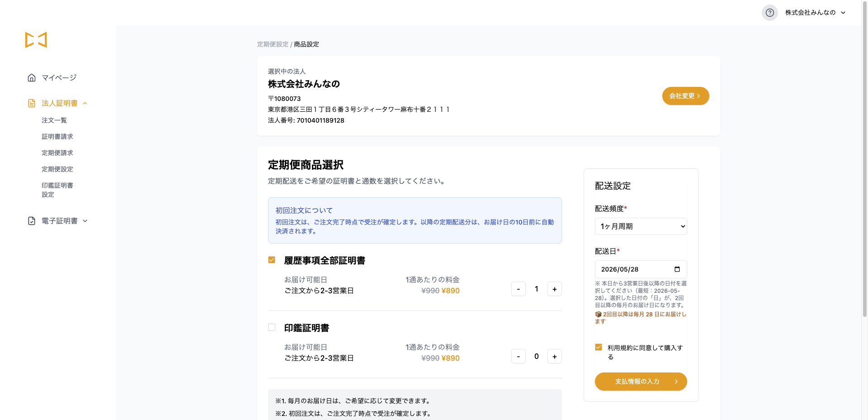The height and width of the screenshot is (420, 868).
Task: Open 印鑑証明書設定 in sidebar
Action: 57,190
